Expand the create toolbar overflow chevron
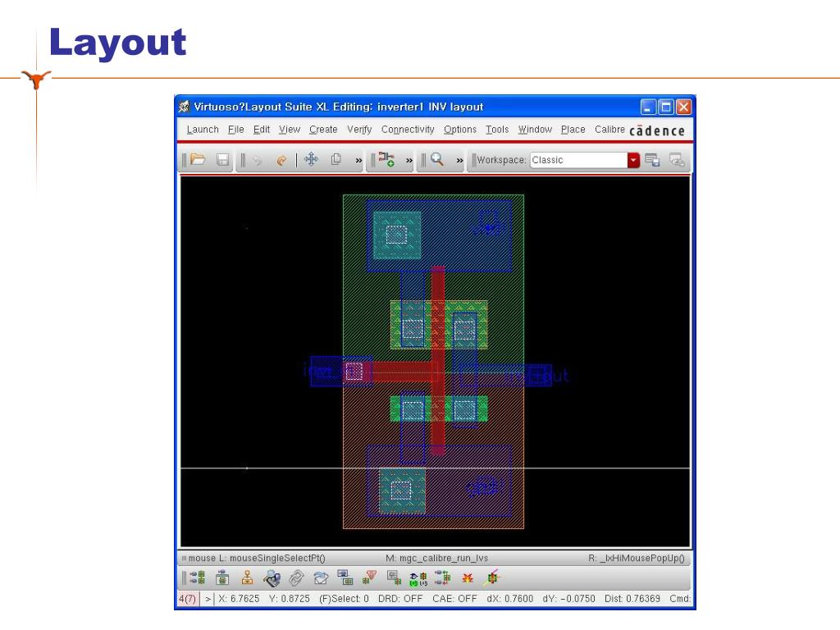Screen dimensions: 840x630 409,160
